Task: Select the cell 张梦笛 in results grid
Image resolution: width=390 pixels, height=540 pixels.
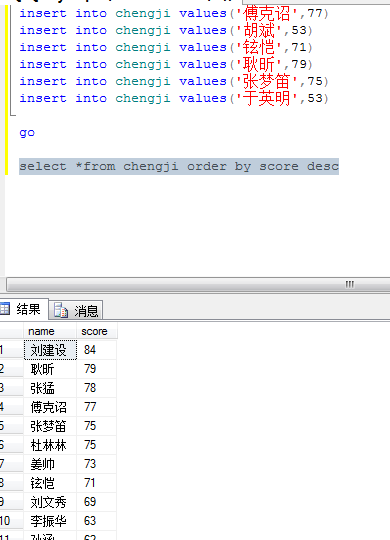Action: [x=50, y=426]
